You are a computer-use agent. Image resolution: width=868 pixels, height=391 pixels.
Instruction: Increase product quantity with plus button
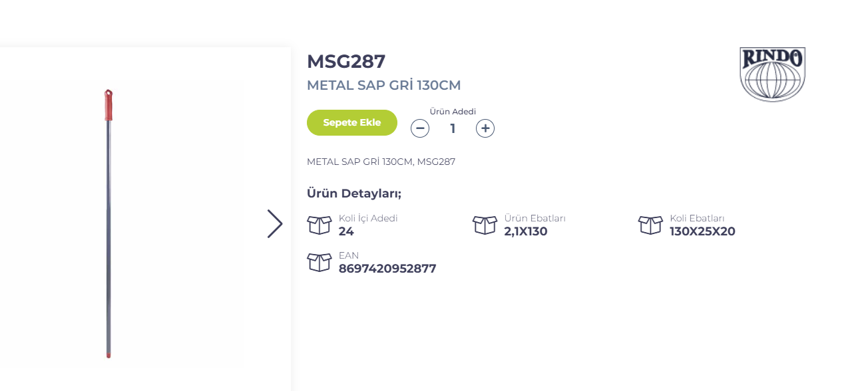[x=485, y=128]
